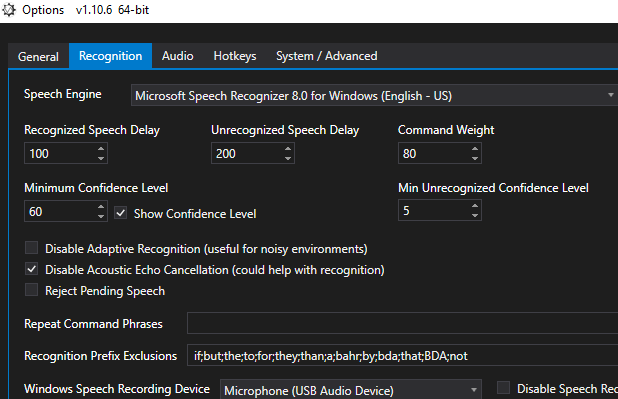Lower Min Unrecognized Confidence Level value
618x399 pixels.
coord(475,215)
